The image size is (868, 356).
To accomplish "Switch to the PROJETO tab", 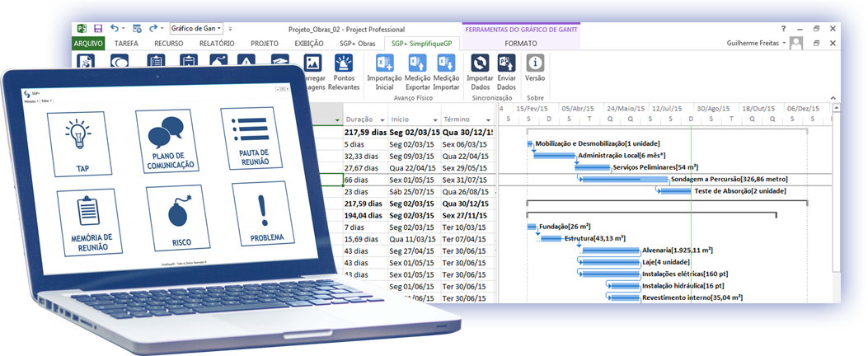I will point(264,43).
